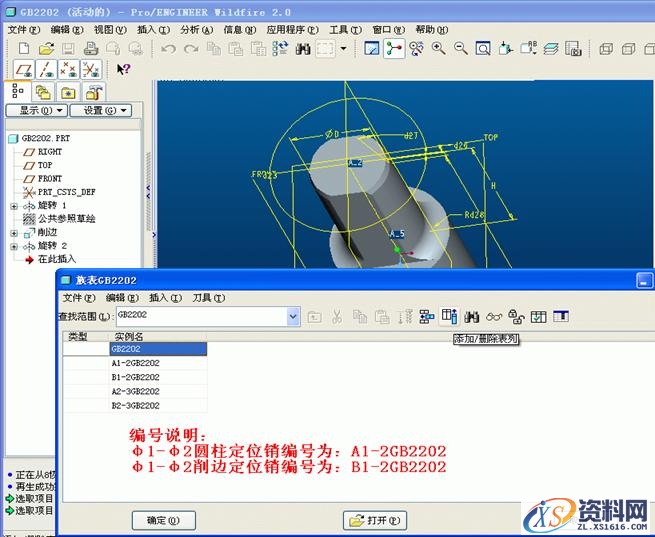The width and height of the screenshot is (655, 537).
Task: Open the 显示 dropdown in model tree
Action: pos(36,111)
